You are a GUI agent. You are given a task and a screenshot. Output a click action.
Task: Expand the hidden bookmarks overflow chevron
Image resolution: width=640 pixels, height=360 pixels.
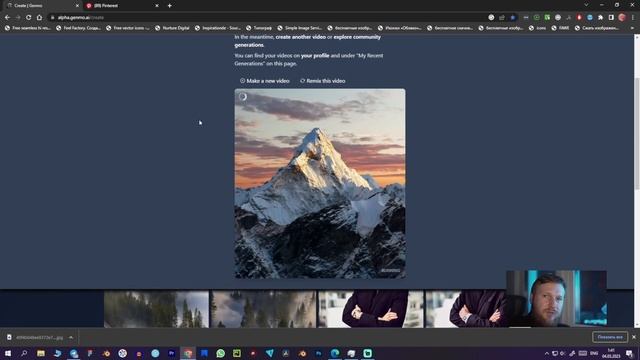[632, 28]
